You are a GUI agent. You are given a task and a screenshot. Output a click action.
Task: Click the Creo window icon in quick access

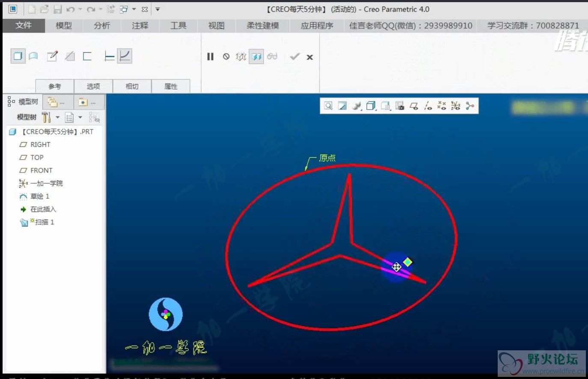13,9
